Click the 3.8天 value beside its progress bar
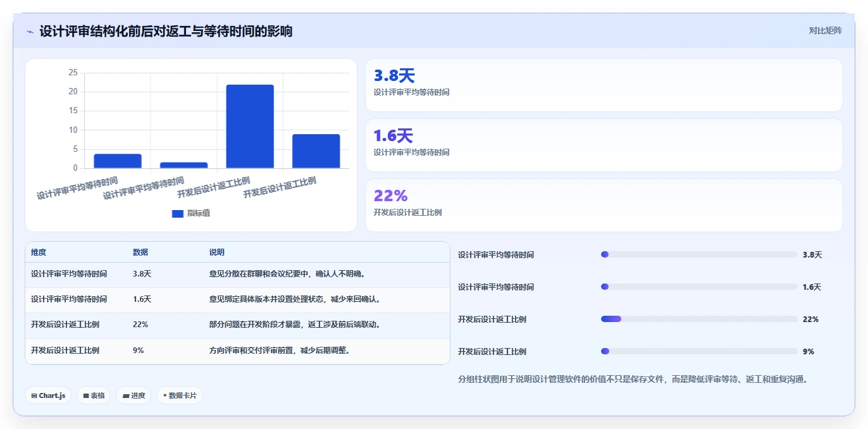The height and width of the screenshot is (429, 868). 812,255
